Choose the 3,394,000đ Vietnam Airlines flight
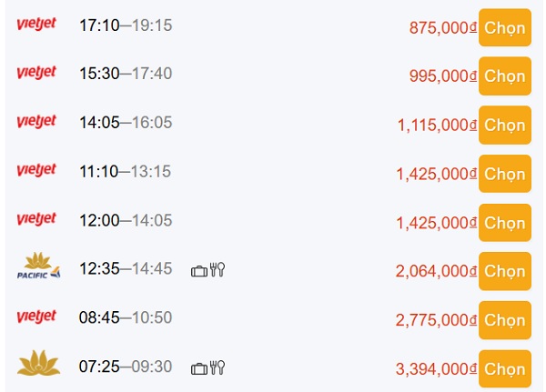The height and width of the screenshot is (392, 546). 505,369
